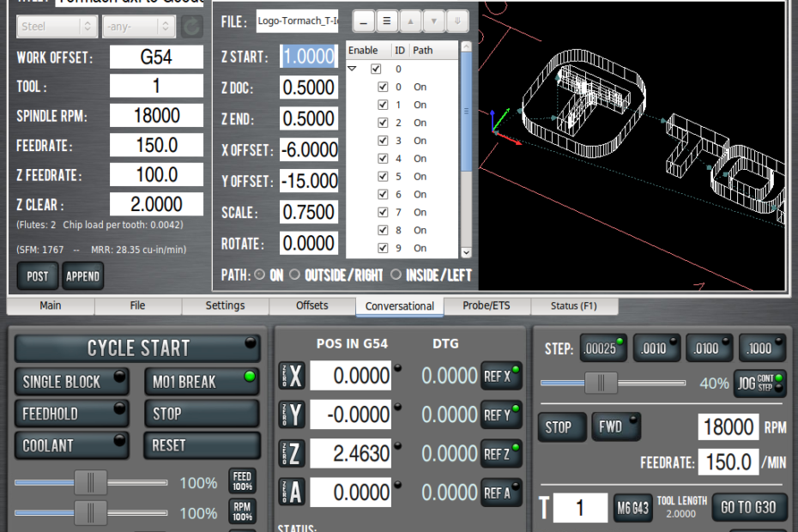Click the spindle FWD button
This screenshot has height=532, width=798.
(616, 426)
